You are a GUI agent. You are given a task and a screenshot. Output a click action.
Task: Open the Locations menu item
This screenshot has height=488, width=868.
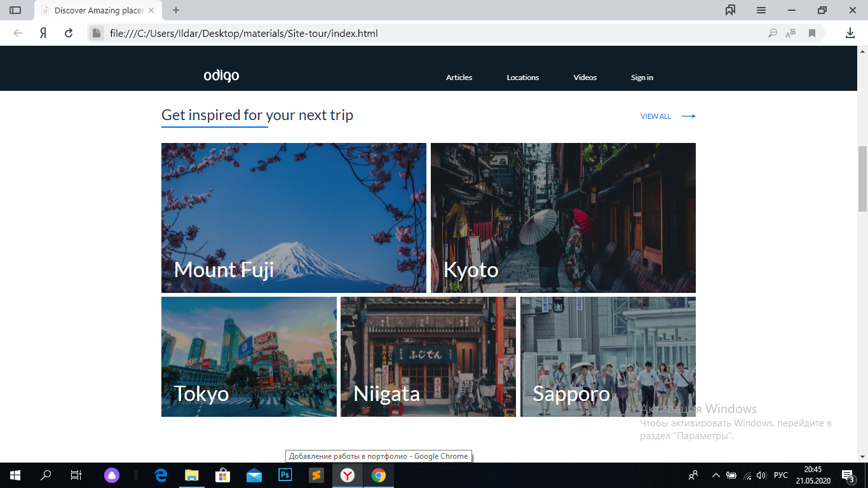tap(522, 78)
